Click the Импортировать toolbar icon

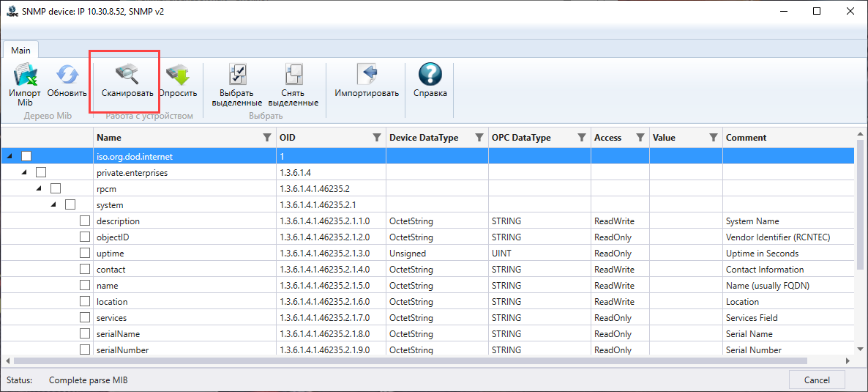click(367, 75)
